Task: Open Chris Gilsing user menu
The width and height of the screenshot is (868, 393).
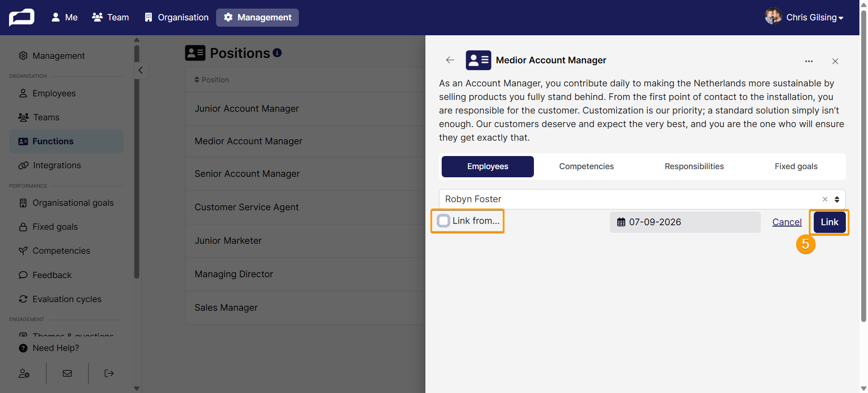Action: pyautogui.click(x=804, y=17)
